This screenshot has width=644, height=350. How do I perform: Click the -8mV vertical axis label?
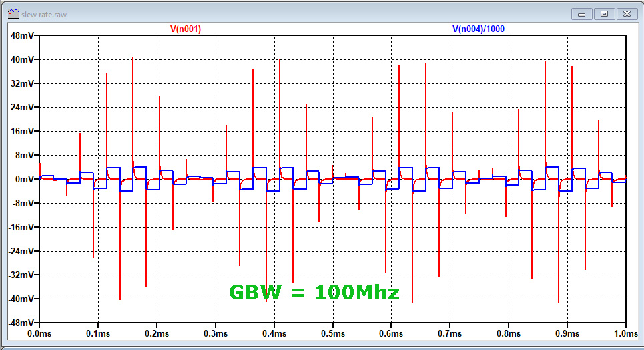coord(23,203)
